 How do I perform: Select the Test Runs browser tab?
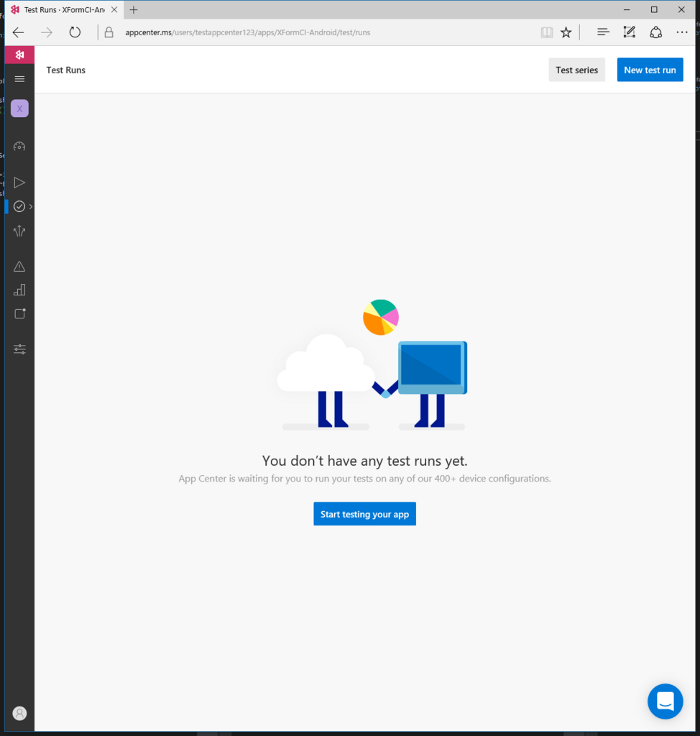tap(64, 10)
